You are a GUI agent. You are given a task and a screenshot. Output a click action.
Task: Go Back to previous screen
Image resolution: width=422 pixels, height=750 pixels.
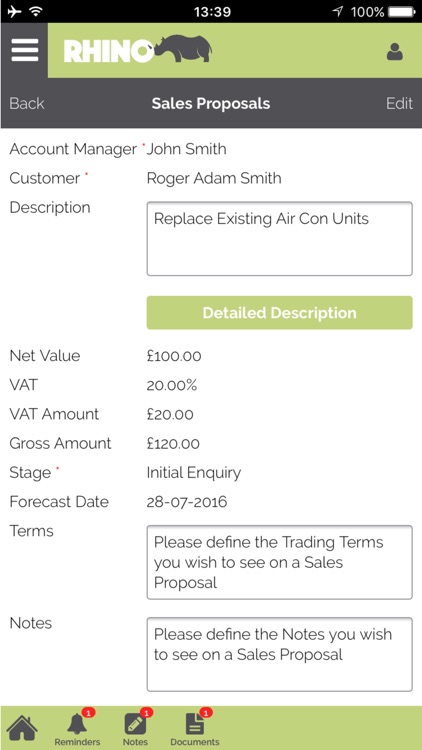click(27, 103)
